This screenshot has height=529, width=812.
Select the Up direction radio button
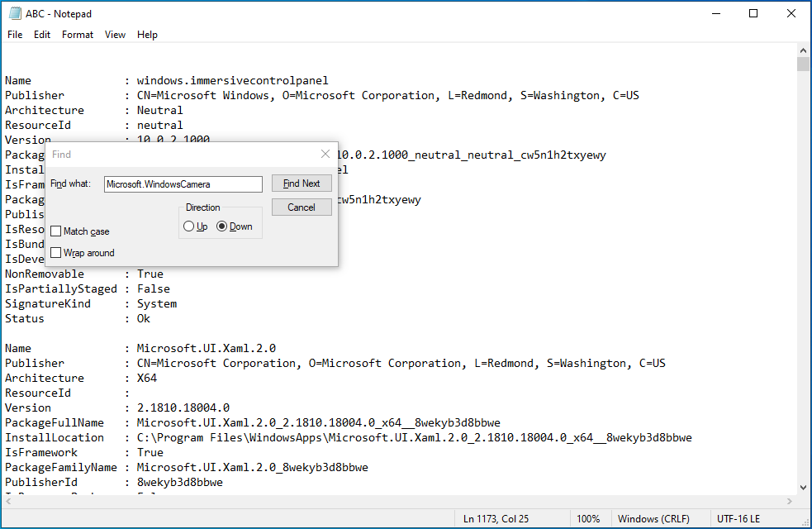click(188, 226)
